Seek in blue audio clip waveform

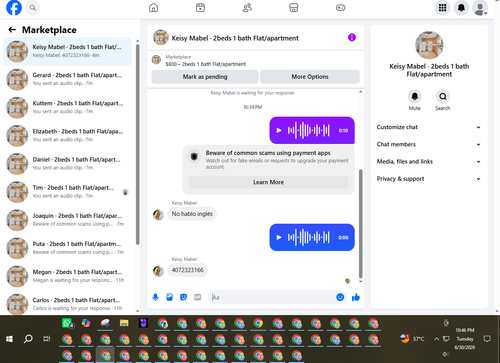coord(309,237)
